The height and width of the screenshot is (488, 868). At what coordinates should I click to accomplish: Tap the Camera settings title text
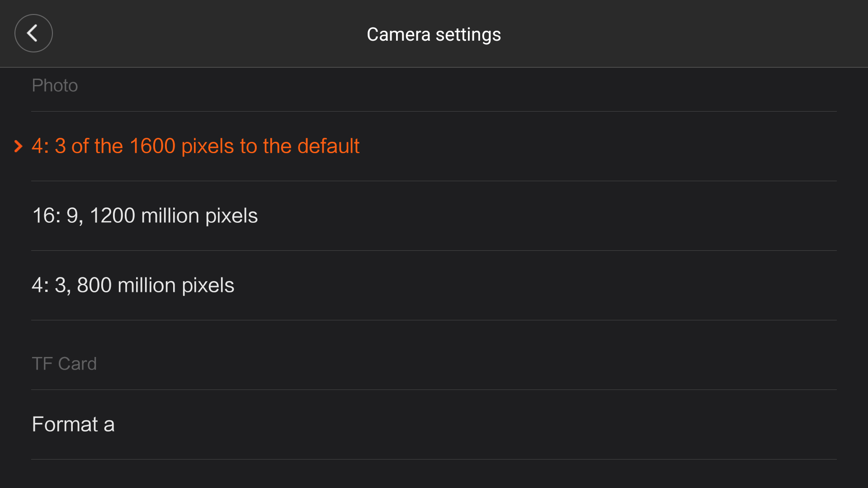coord(434,34)
